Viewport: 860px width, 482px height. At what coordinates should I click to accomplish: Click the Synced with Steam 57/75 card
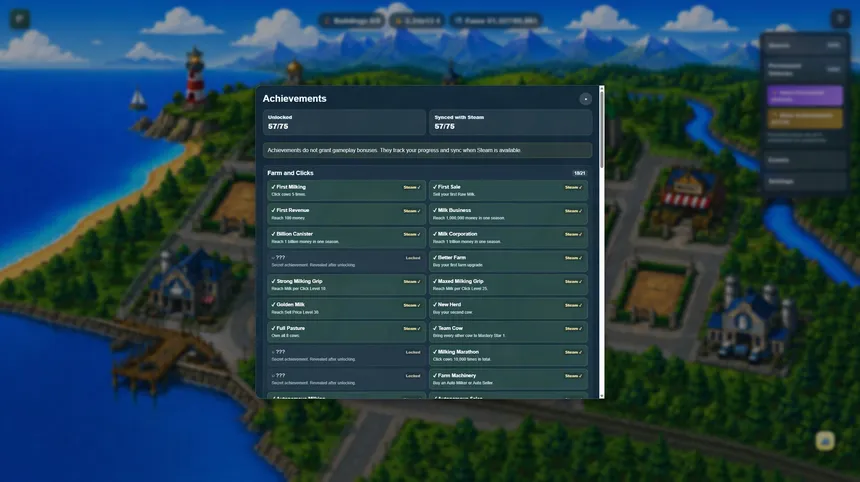pos(511,122)
